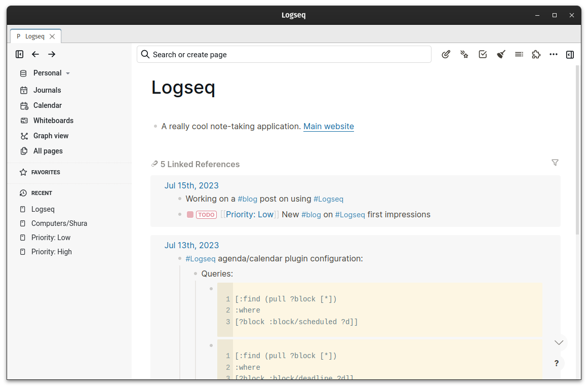The height and width of the screenshot is (388, 588).
Task: Click the pink priority square on the TODO block
Action: [190, 215]
